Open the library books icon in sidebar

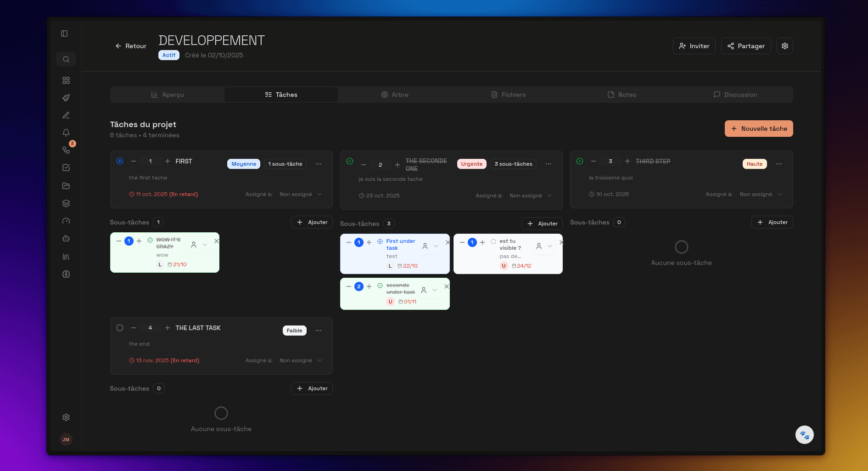click(66, 257)
